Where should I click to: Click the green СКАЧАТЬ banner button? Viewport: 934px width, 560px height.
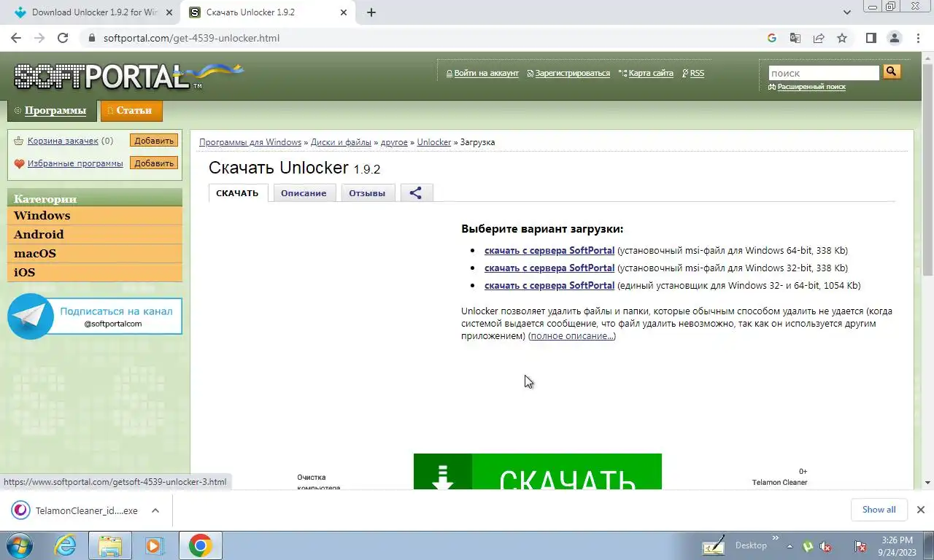click(x=538, y=472)
